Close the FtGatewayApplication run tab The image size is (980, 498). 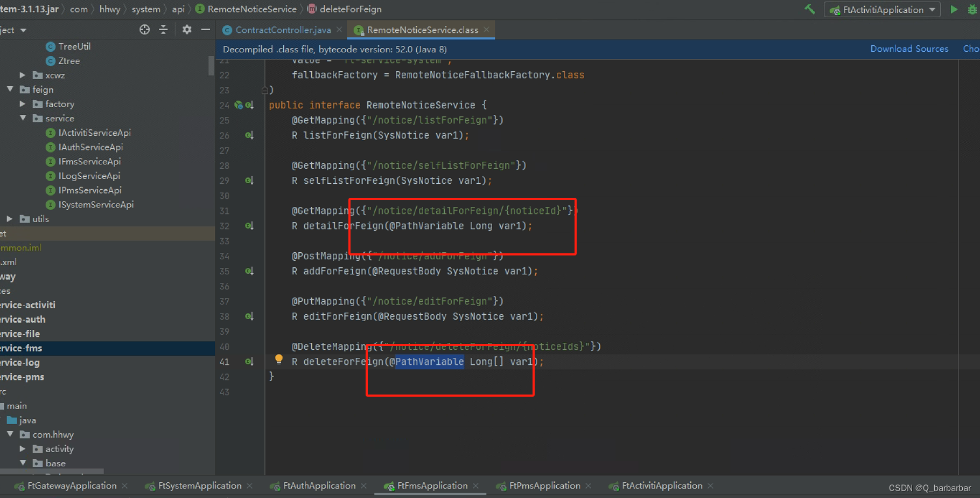pyautogui.click(x=124, y=486)
